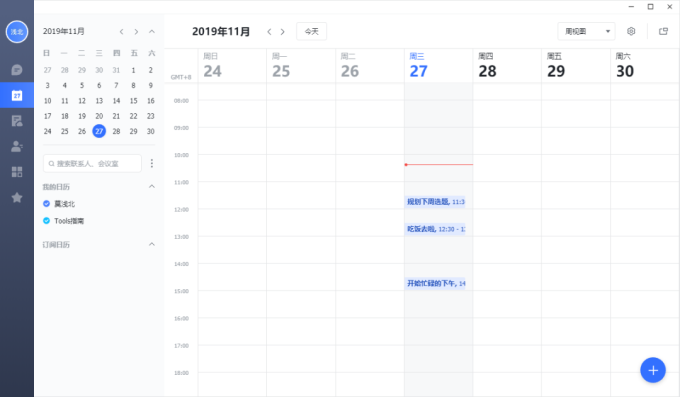Collapse the mini month calendar
Screen dimensions: 680x397
[152, 31]
